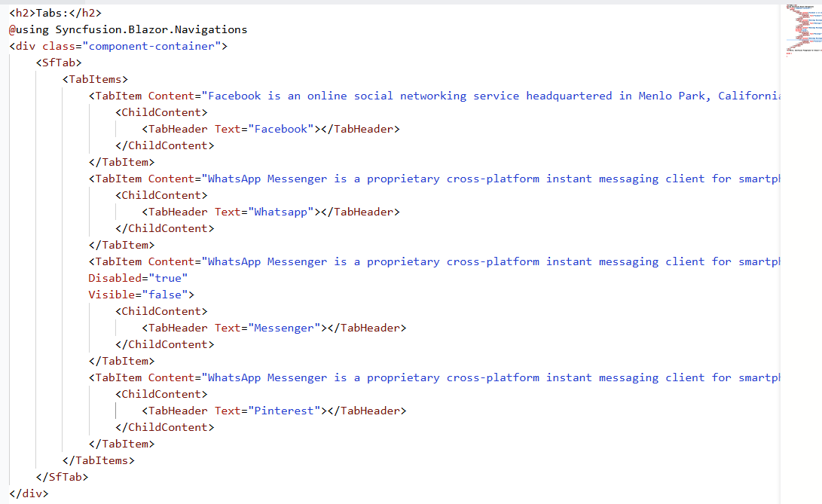822x504 pixels.
Task: Click the final closing div tag
Action: point(29,493)
